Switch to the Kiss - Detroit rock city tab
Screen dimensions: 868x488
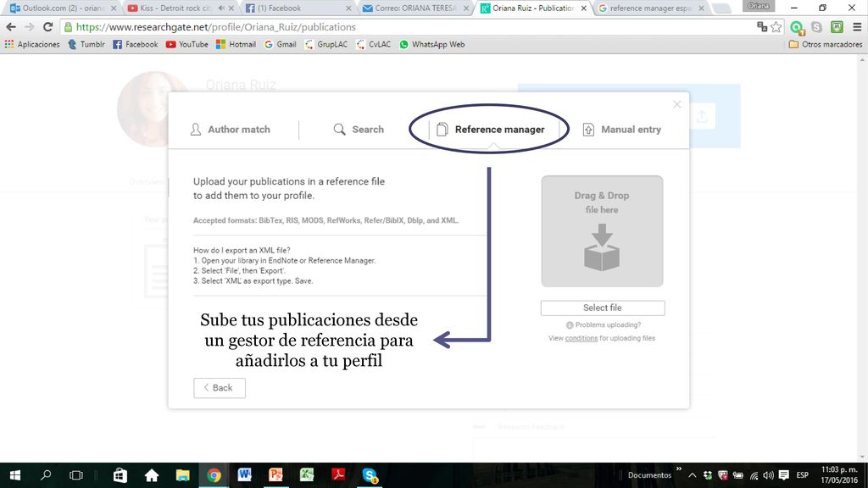click(x=176, y=8)
